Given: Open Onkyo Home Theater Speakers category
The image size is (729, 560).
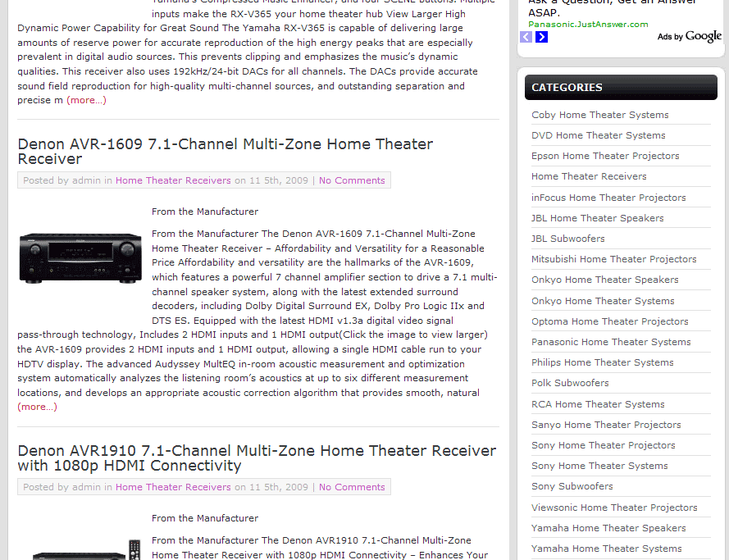Looking at the screenshot, I should [605, 280].
